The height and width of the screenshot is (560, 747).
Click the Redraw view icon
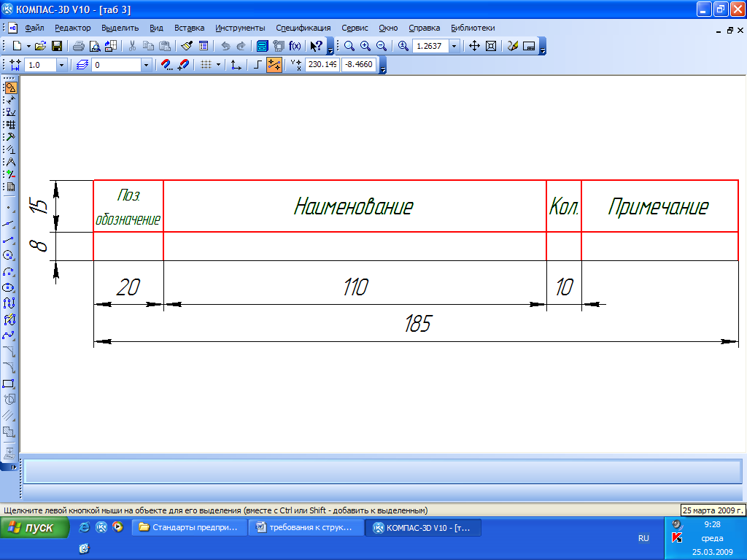coord(513,46)
